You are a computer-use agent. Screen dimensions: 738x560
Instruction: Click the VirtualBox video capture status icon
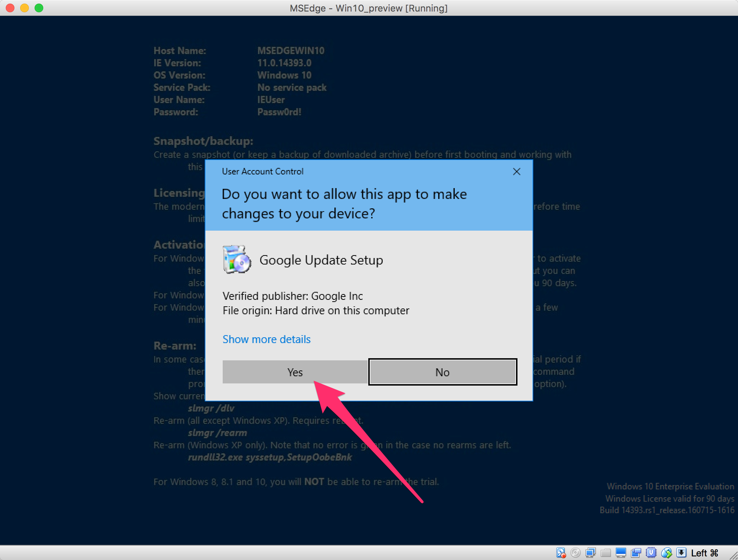click(636, 552)
